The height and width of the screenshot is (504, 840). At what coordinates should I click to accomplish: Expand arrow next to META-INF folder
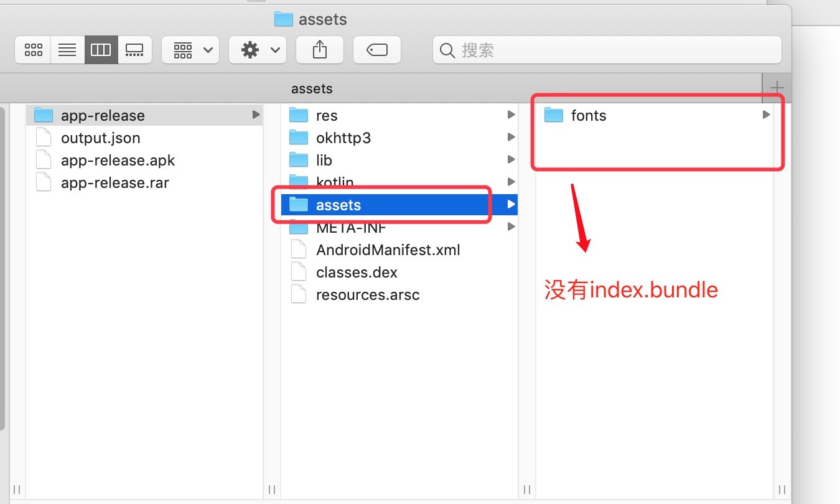(x=511, y=226)
